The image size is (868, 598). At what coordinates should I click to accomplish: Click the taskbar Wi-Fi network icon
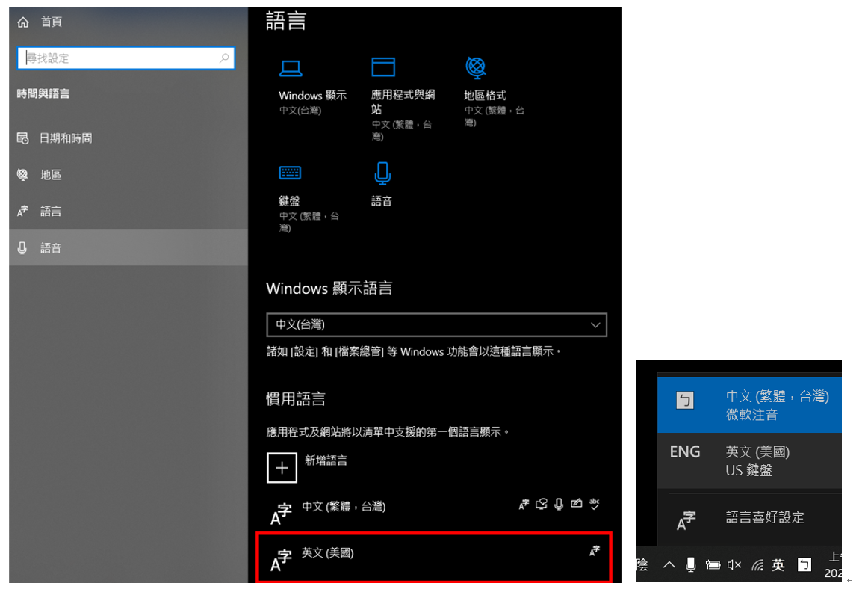pyautogui.click(x=757, y=565)
